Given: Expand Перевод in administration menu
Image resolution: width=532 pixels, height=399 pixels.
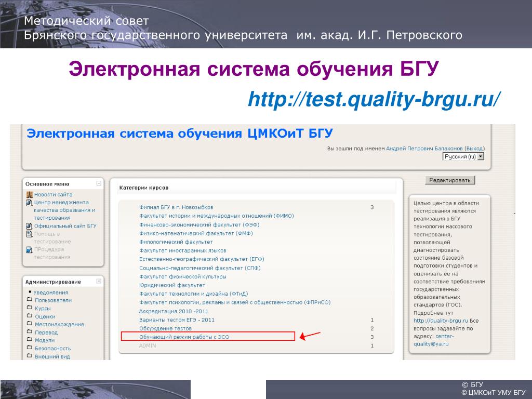Looking at the screenshot, I should 46,332.
